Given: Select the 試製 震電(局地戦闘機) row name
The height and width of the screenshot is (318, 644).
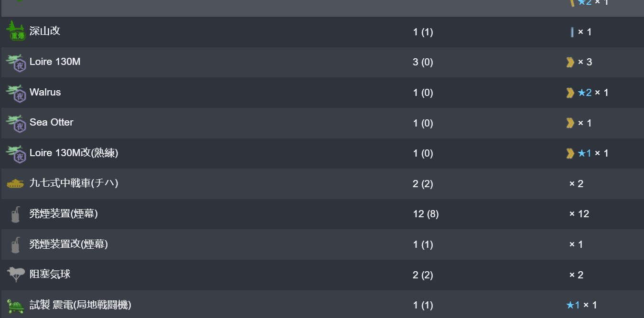Looking at the screenshot, I should [x=80, y=305].
